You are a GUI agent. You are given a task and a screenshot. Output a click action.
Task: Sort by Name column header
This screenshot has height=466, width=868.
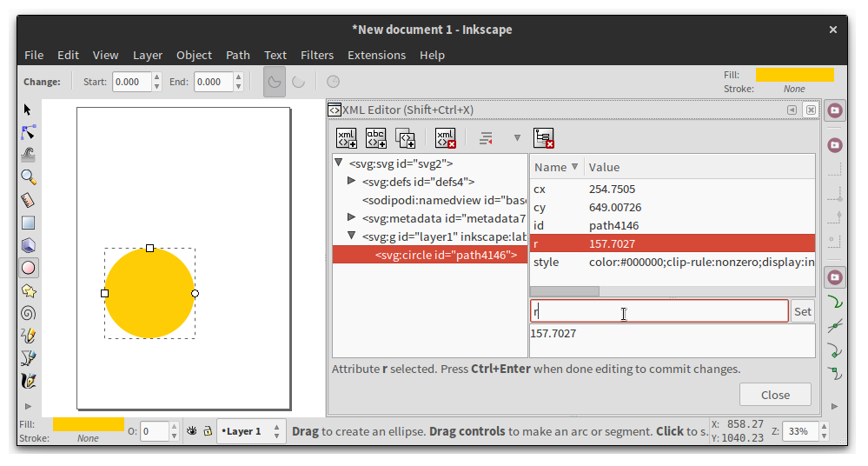(x=556, y=167)
